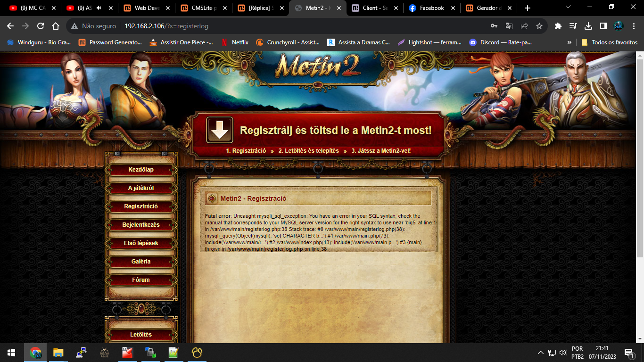Reload the page with the refresh icon
The image size is (644, 362).
tap(41, 26)
